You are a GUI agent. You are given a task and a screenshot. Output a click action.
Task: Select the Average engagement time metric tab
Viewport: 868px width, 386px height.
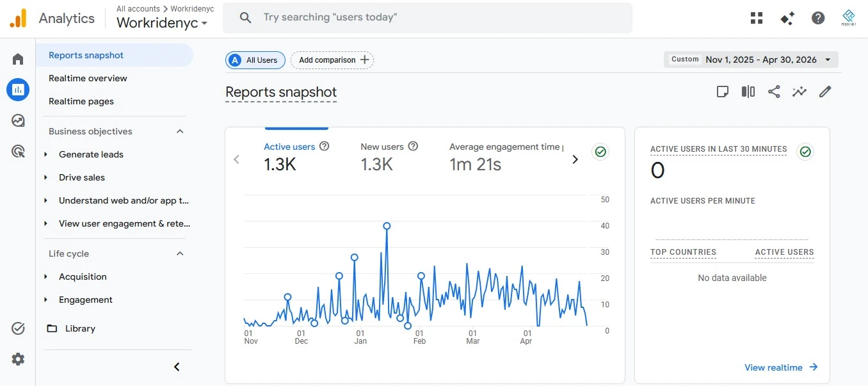pyautogui.click(x=506, y=157)
